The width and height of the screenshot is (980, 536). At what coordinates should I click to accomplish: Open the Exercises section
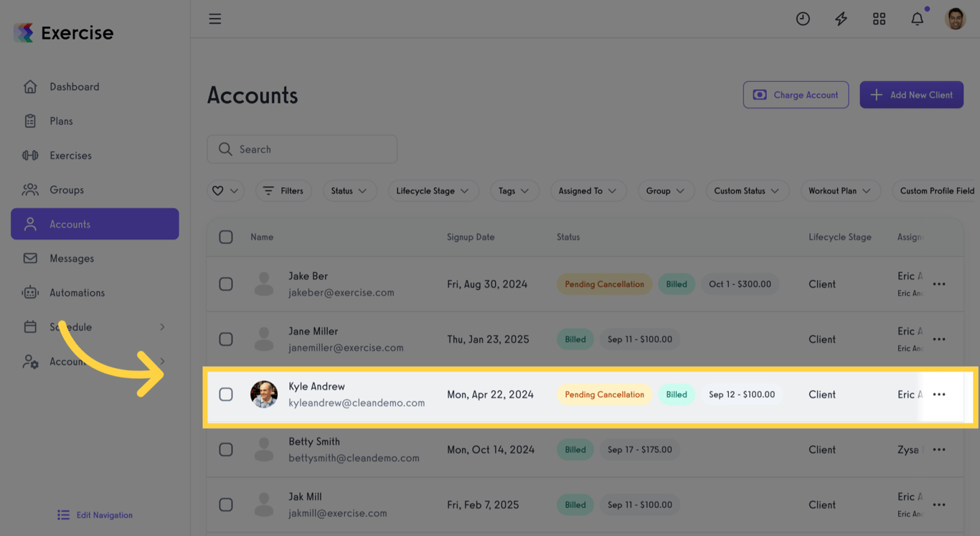pyautogui.click(x=70, y=155)
